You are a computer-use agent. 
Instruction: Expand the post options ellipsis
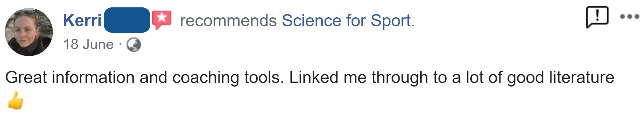coord(630,17)
